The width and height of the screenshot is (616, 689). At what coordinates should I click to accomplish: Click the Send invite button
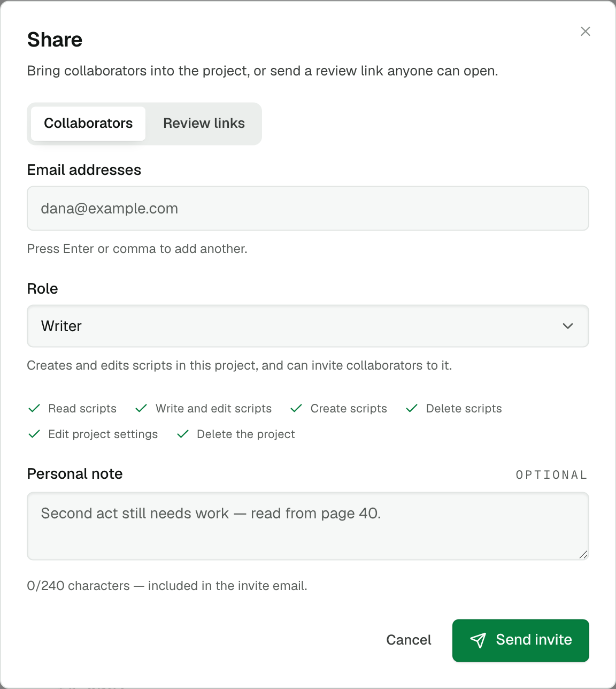coord(521,640)
